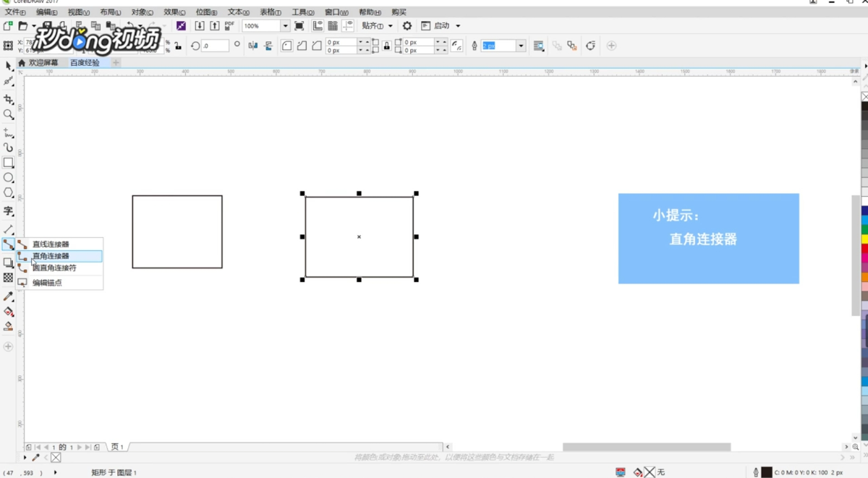This screenshot has height=478, width=868.
Task: Open the 文件 menu
Action: coord(15,12)
